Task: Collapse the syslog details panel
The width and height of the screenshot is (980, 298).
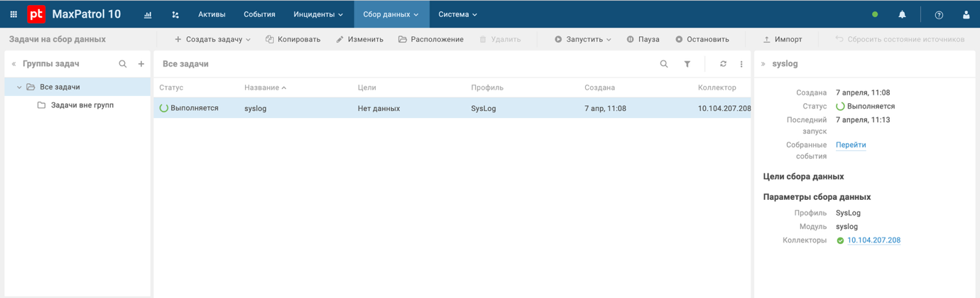Action: (x=763, y=64)
